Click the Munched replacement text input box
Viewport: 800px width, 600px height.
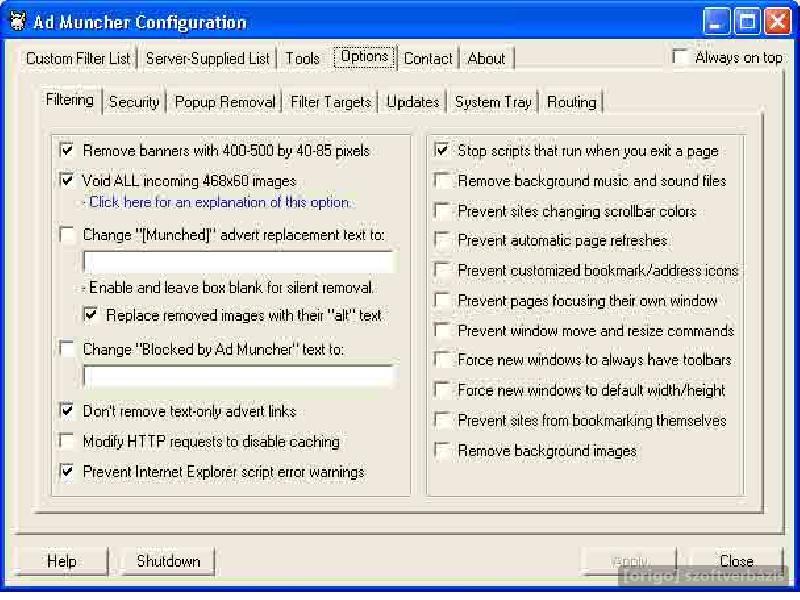[x=239, y=262]
